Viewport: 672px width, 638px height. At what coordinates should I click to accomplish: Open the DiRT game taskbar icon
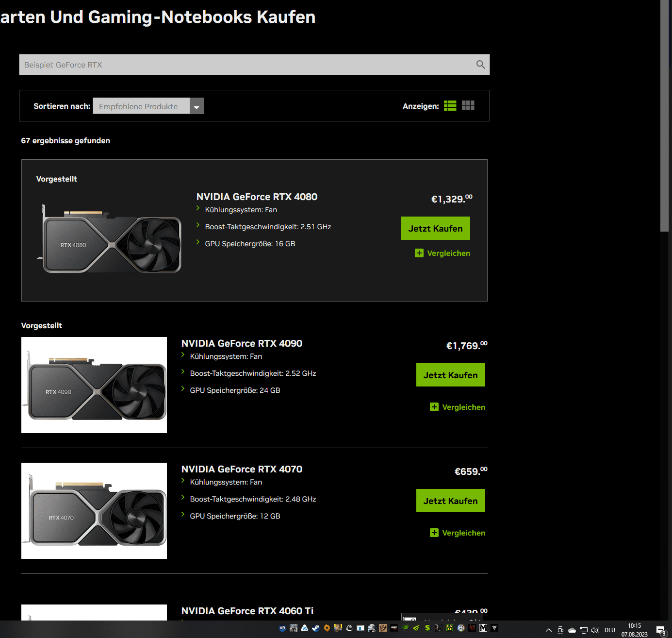[394, 628]
